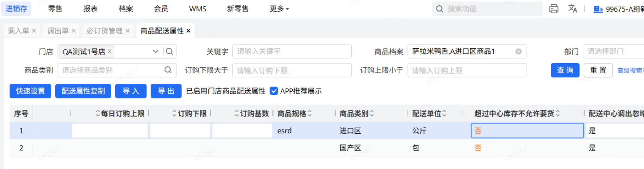644x169 pixels.
Task: Open the 更多 menu dropdown
Action: click(279, 9)
